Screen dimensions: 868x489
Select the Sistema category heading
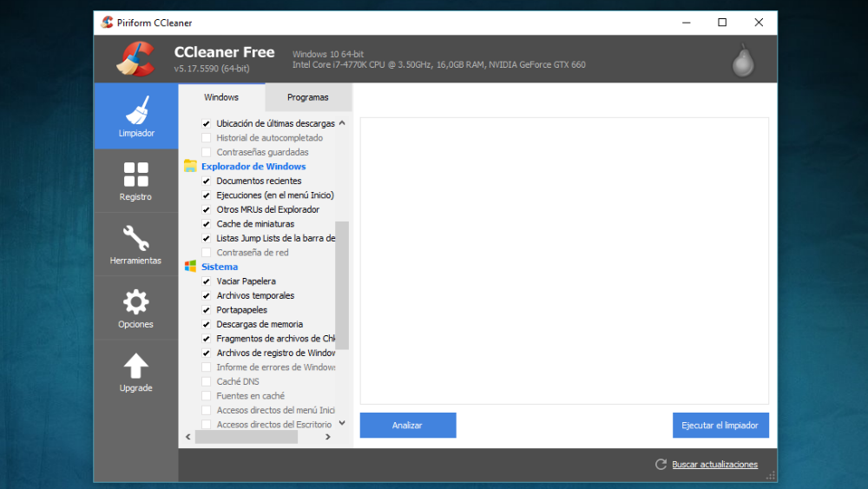point(220,267)
